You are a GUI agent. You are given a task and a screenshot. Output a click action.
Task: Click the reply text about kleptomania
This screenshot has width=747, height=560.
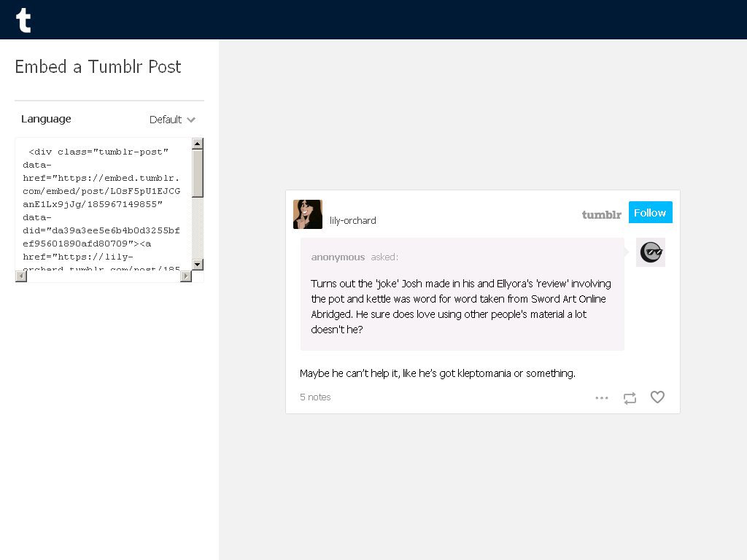[x=438, y=373]
